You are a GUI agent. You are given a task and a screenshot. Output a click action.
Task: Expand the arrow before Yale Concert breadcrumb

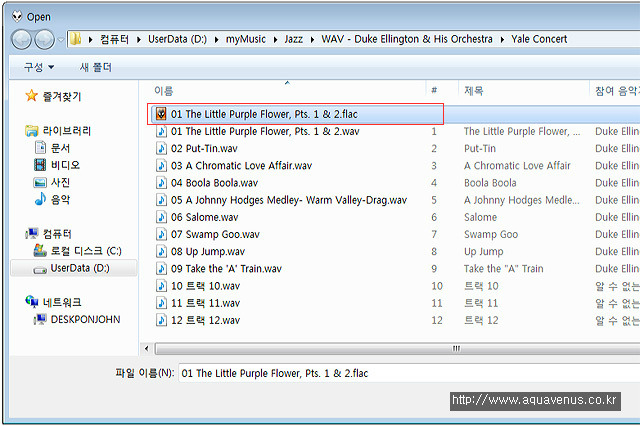[502, 40]
